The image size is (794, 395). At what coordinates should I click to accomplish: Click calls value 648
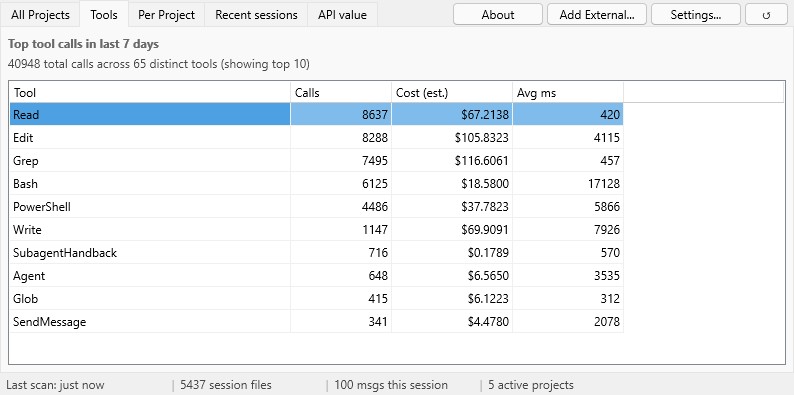point(378,275)
